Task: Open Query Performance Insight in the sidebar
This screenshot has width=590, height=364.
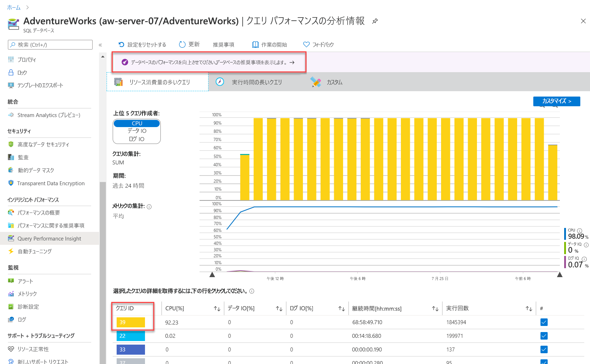Action: [50, 238]
